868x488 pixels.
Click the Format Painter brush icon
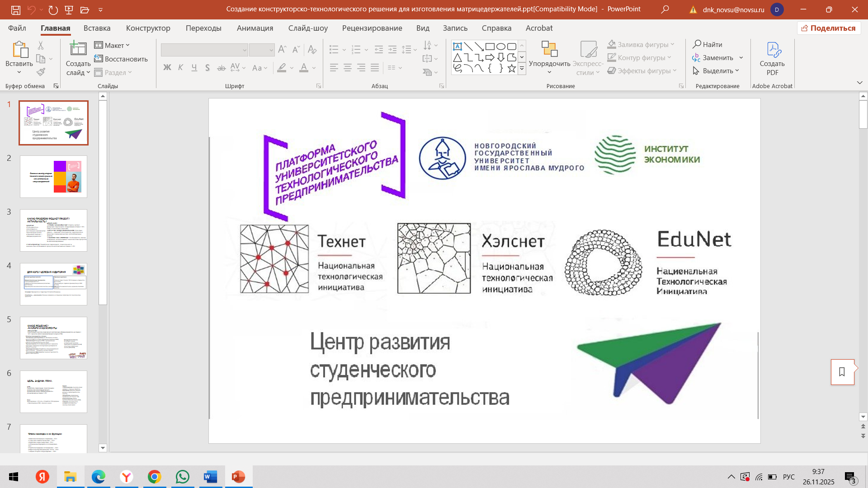(x=41, y=72)
